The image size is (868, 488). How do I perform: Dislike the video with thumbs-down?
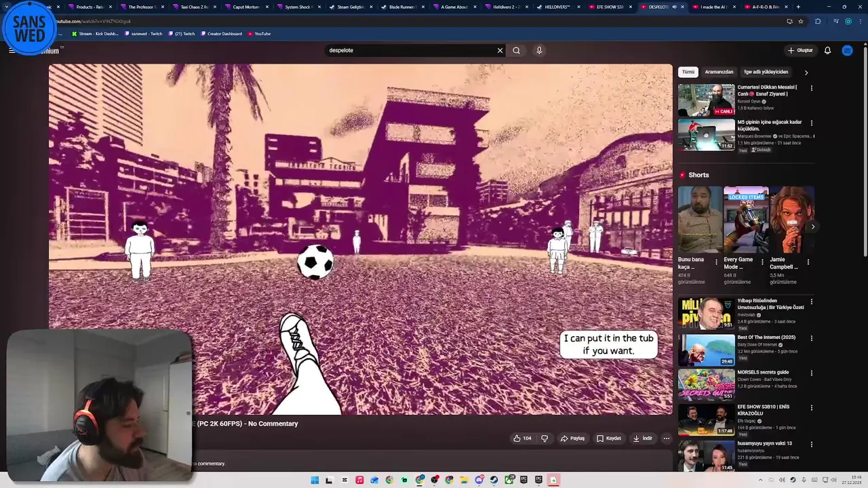[x=544, y=439]
